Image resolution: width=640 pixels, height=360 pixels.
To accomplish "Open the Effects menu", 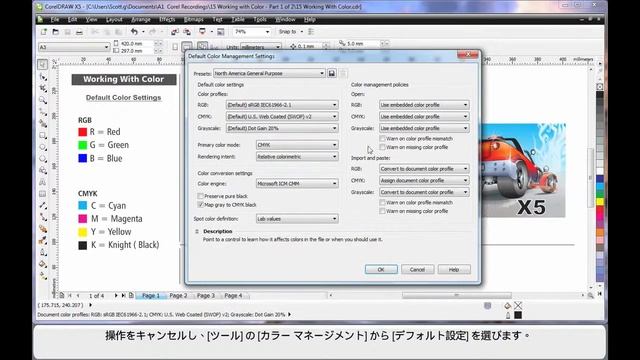I will [167, 19].
